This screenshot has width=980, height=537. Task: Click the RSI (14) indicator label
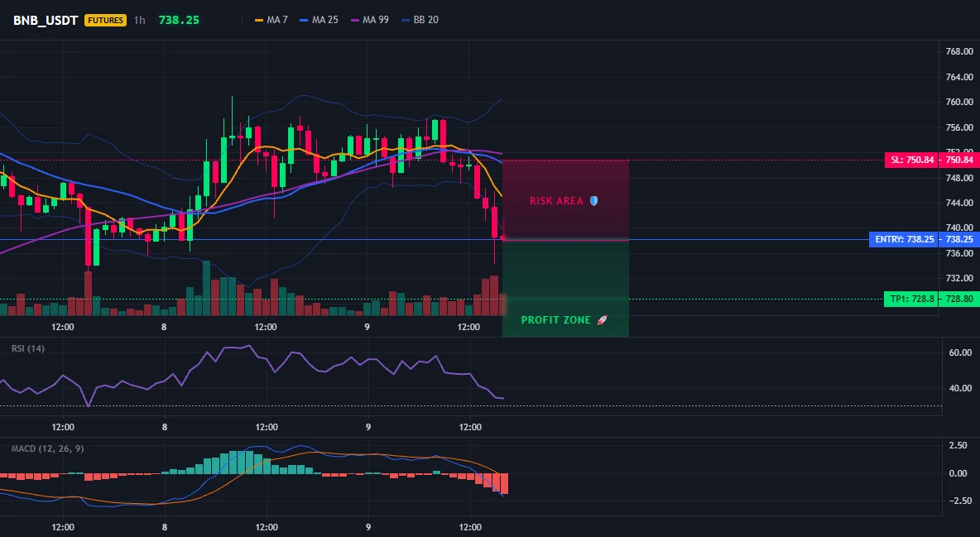[x=28, y=348]
